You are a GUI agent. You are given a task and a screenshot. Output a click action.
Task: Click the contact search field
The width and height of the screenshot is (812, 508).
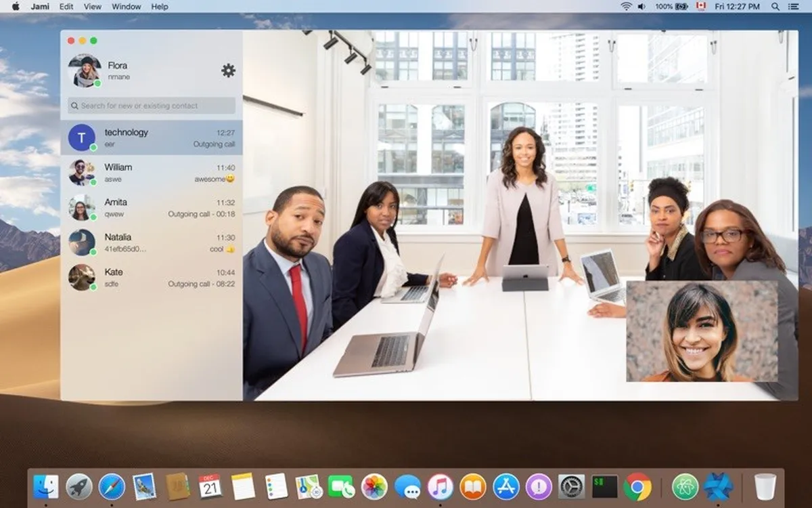(x=152, y=106)
